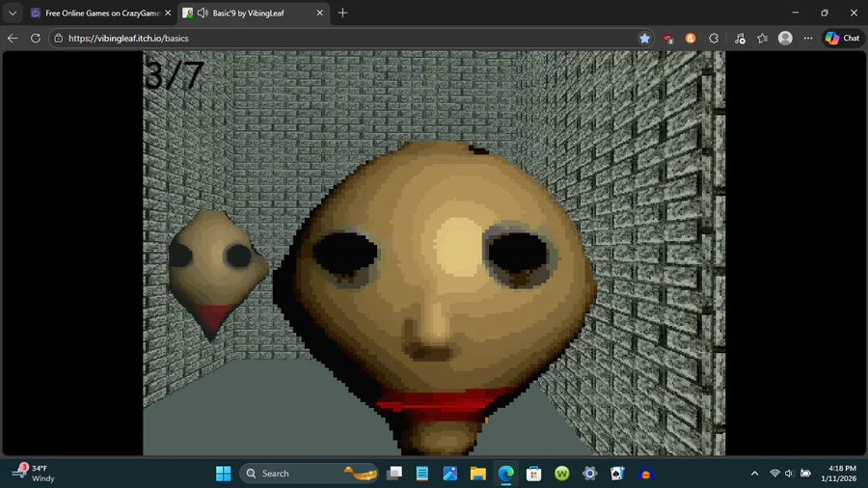Click the small bird-like head in the game
The width and height of the screenshot is (868, 488).
tap(217, 274)
